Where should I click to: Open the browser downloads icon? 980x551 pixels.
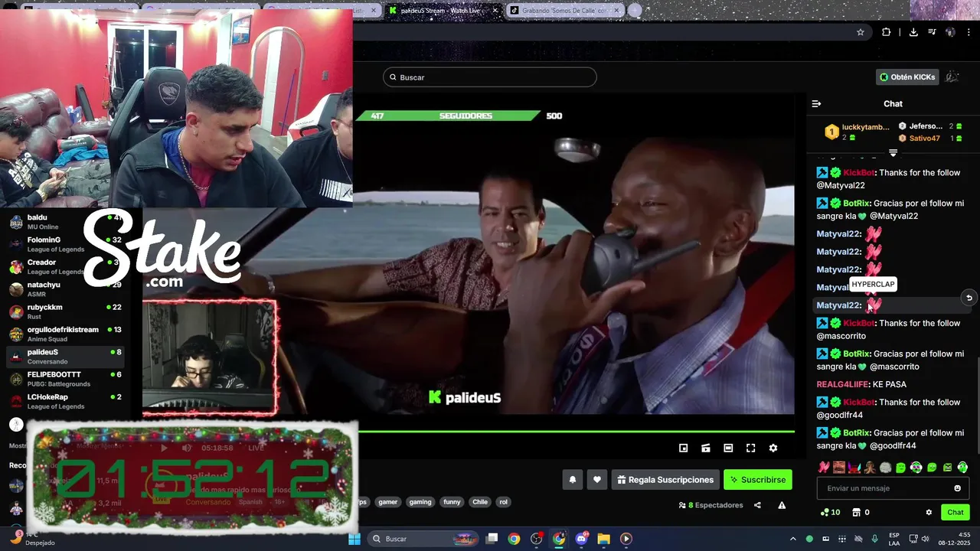[913, 32]
